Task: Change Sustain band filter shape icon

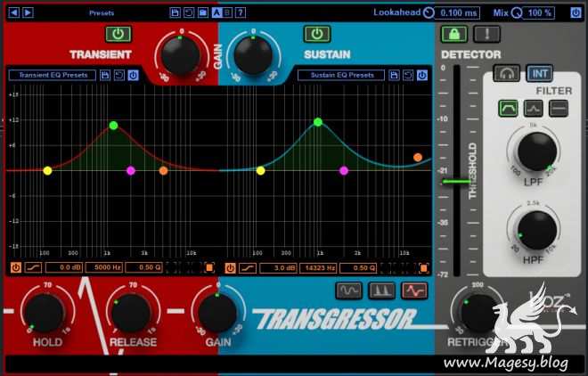Action: [x=248, y=268]
